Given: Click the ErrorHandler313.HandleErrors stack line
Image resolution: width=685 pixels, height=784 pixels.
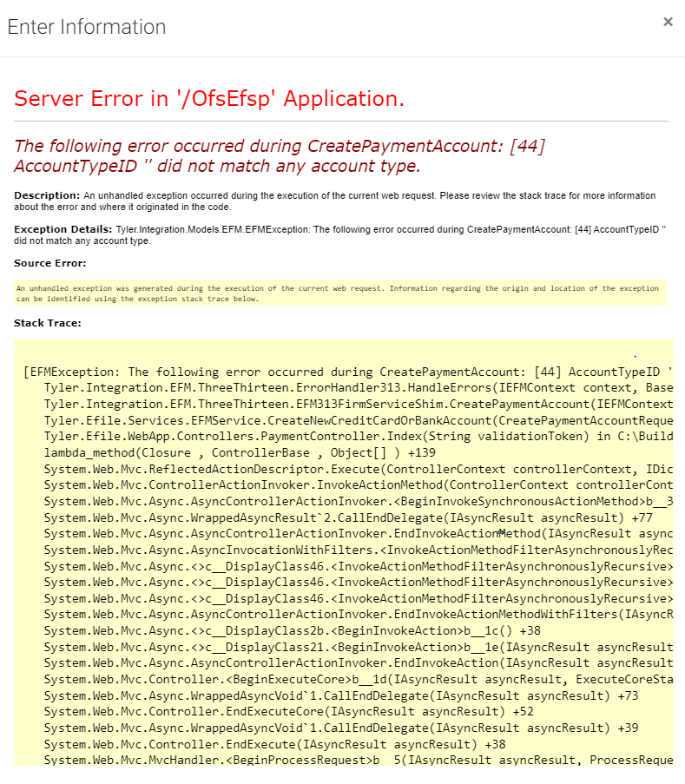Looking at the screenshot, I should pyautogui.click(x=359, y=388).
